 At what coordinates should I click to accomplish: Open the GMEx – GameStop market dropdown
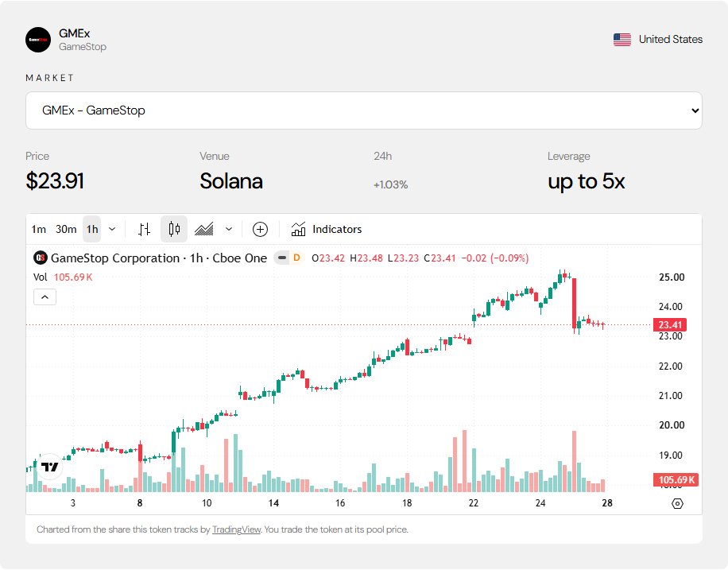[363, 111]
